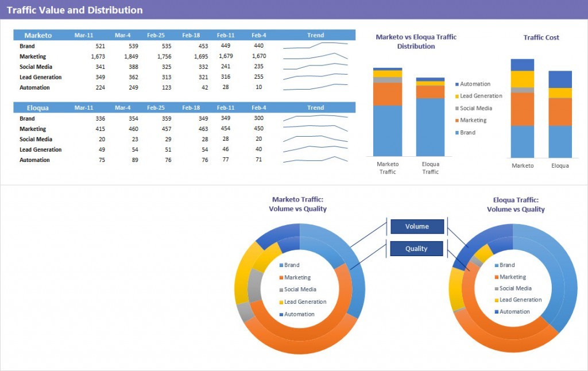
Task: Click the Quality callout label
Action: click(417, 249)
